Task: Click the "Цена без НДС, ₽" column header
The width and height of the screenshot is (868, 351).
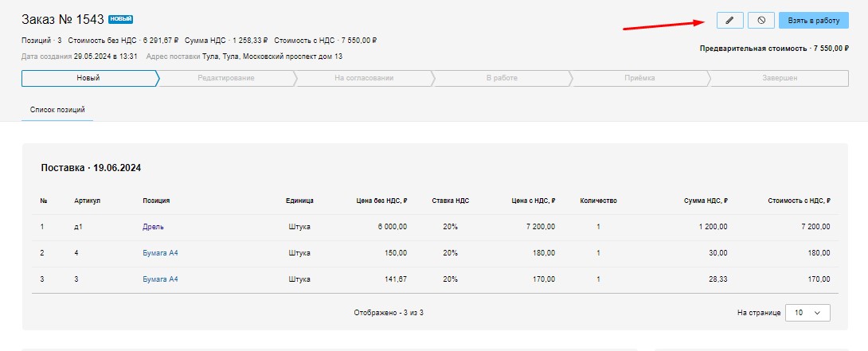Action: pos(382,201)
